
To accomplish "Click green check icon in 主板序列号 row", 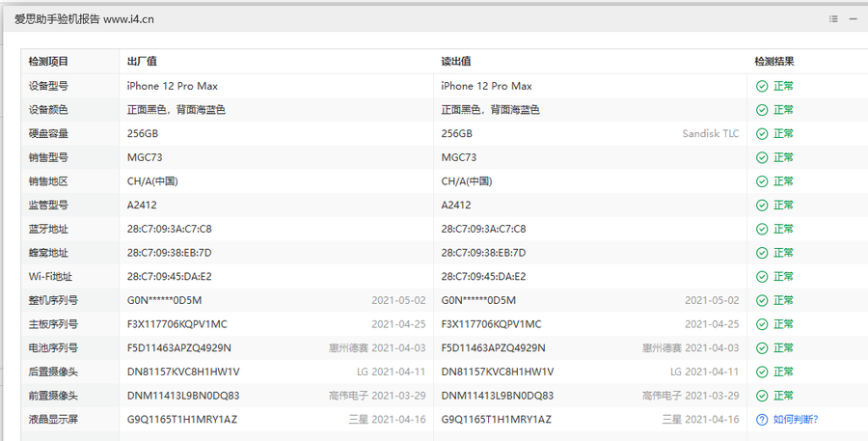I will [762, 324].
